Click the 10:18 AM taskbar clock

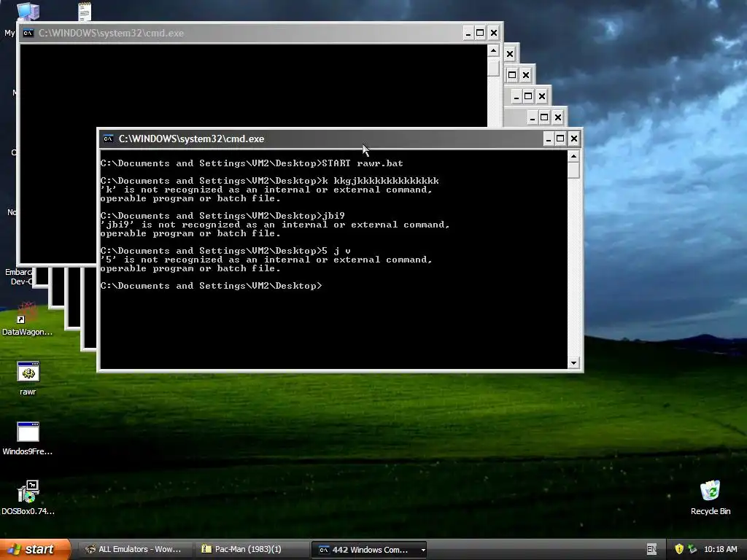720,549
